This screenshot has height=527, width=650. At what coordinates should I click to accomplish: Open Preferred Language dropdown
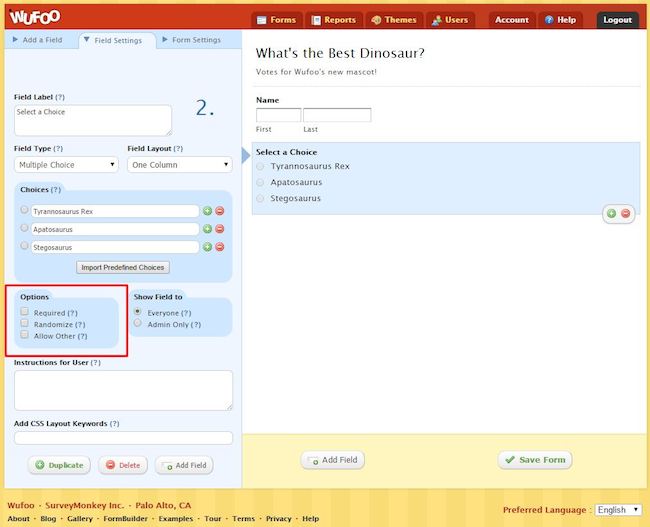click(618, 510)
